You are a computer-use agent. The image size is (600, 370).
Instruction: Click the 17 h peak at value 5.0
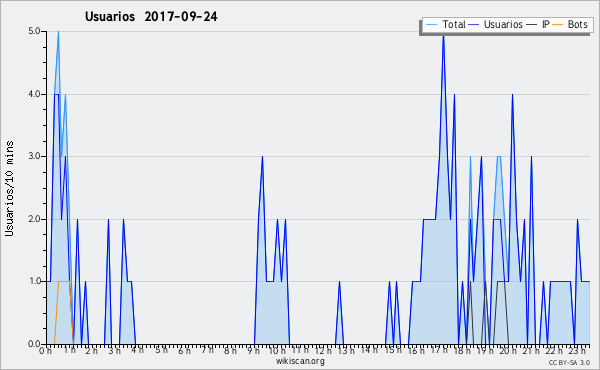443,35
